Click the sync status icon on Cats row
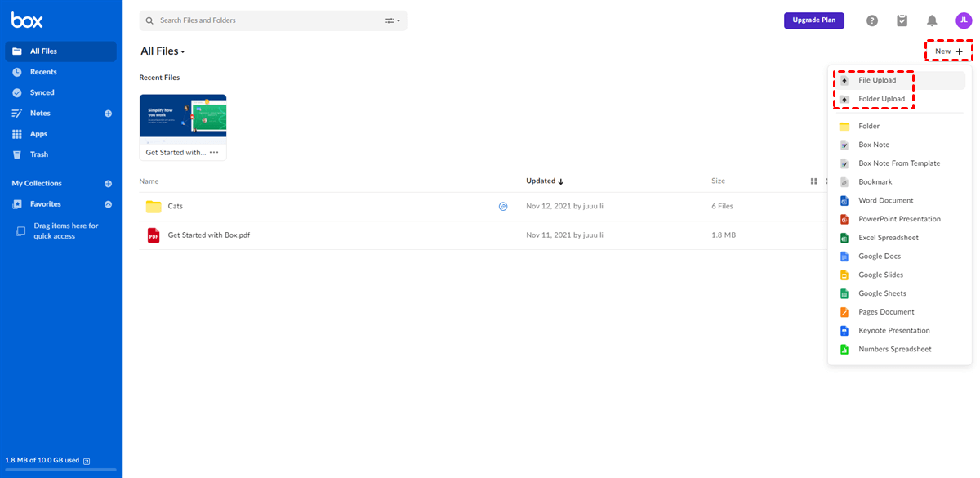The height and width of the screenshot is (478, 980). click(503, 207)
